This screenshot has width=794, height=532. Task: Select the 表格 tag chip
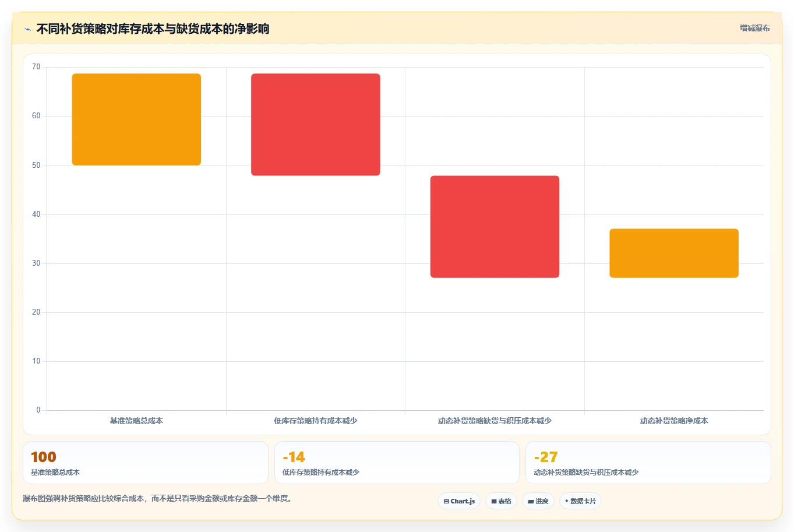click(x=501, y=501)
